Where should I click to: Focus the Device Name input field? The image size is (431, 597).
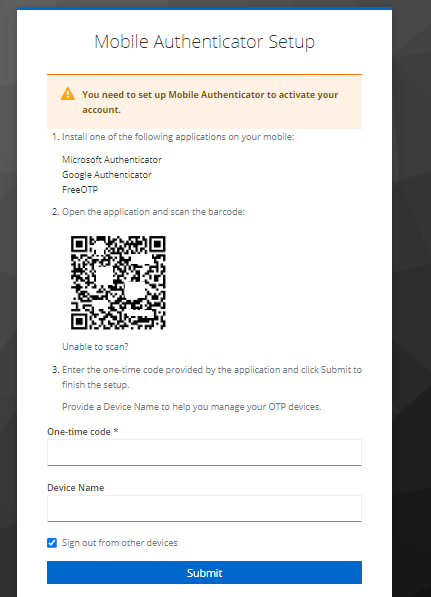pos(204,508)
